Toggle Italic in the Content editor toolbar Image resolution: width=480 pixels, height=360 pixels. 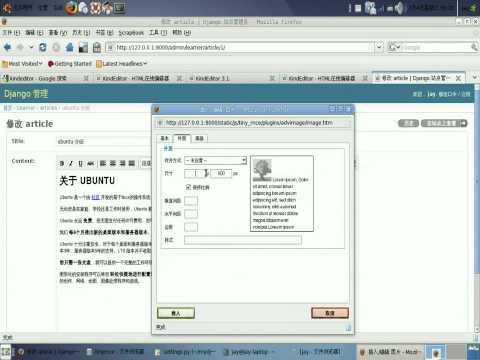point(71,163)
